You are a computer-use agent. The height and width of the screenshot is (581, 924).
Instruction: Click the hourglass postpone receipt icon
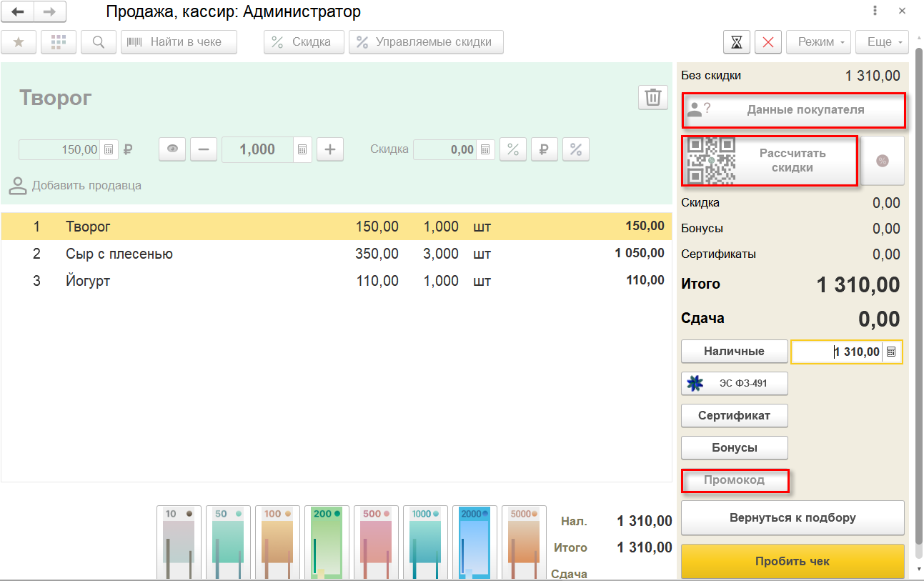[736, 42]
